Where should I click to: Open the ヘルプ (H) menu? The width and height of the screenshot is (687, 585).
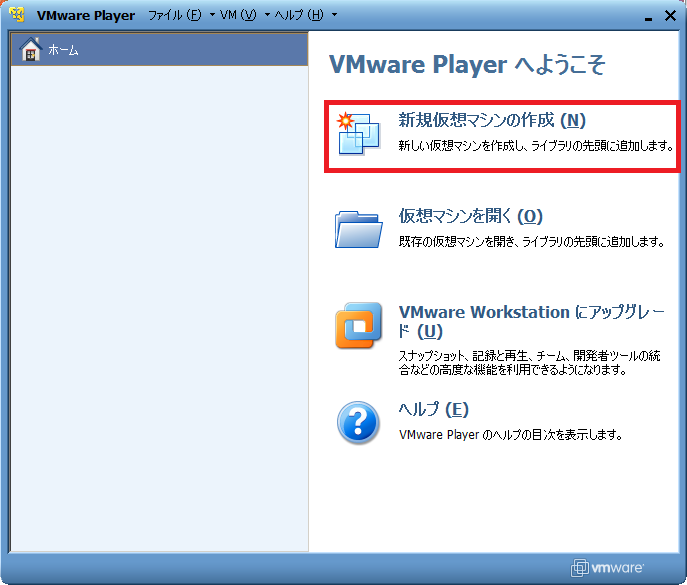299,15
